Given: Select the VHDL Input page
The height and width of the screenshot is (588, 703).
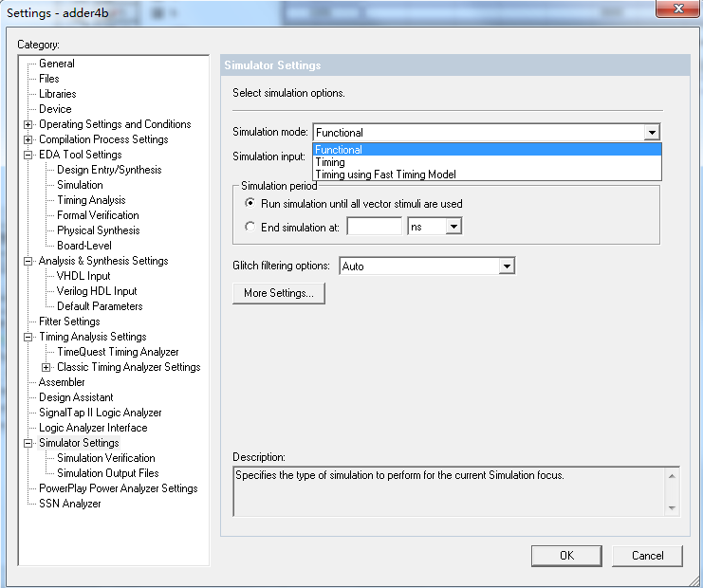Looking at the screenshot, I should point(83,276).
